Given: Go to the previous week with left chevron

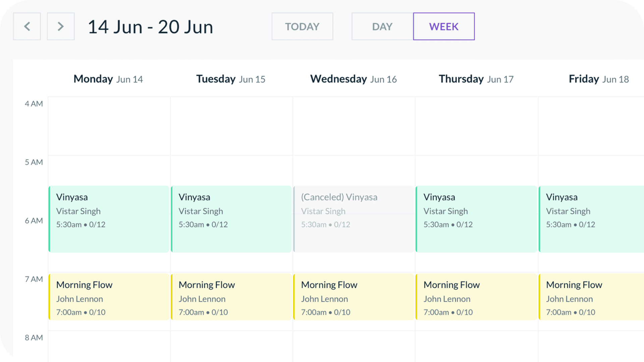Looking at the screenshot, I should coord(27,26).
